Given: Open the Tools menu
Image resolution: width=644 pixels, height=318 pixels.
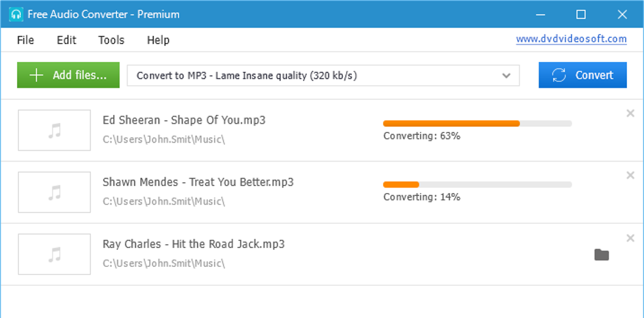Looking at the screenshot, I should point(111,40).
